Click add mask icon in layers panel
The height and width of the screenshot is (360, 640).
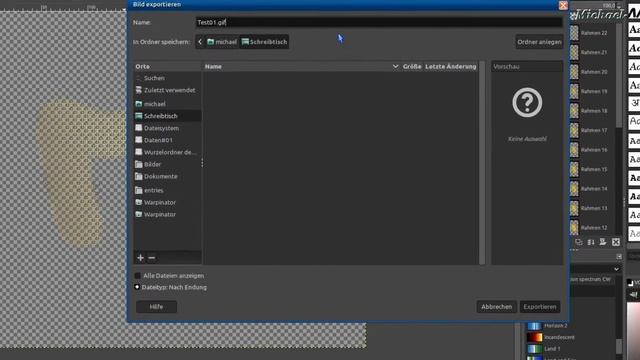pyautogui.click(x=603, y=242)
